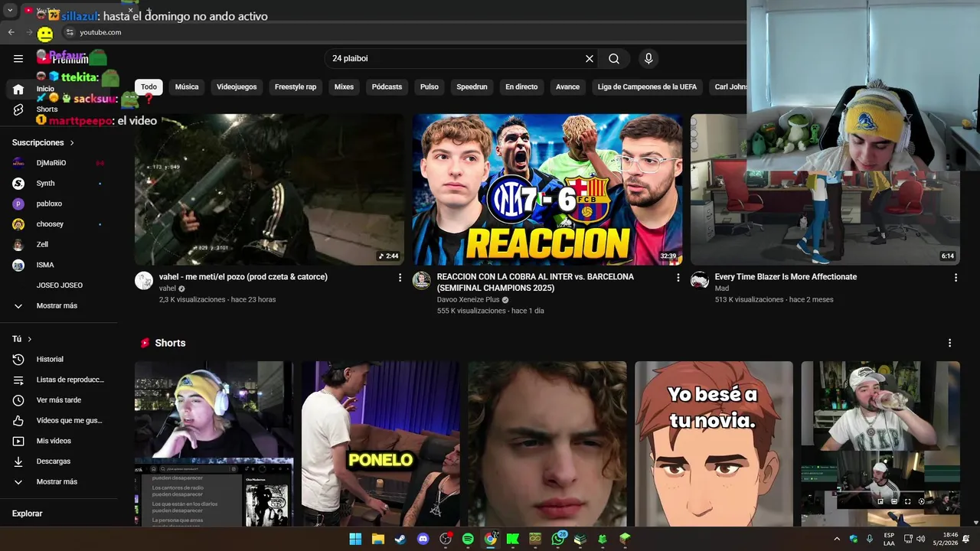This screenshot has width=980, height=551.
Task: Open Windows Start menu
Action: 355,539
